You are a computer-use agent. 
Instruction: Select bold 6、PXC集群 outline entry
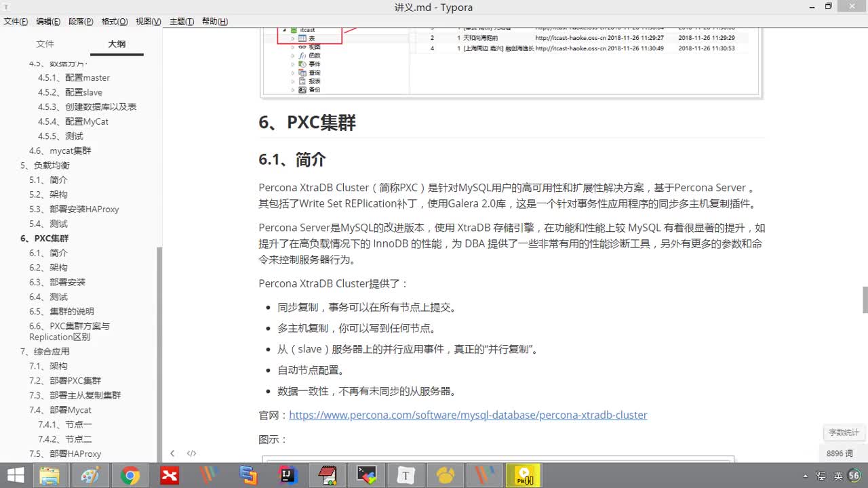pos(45,239)
